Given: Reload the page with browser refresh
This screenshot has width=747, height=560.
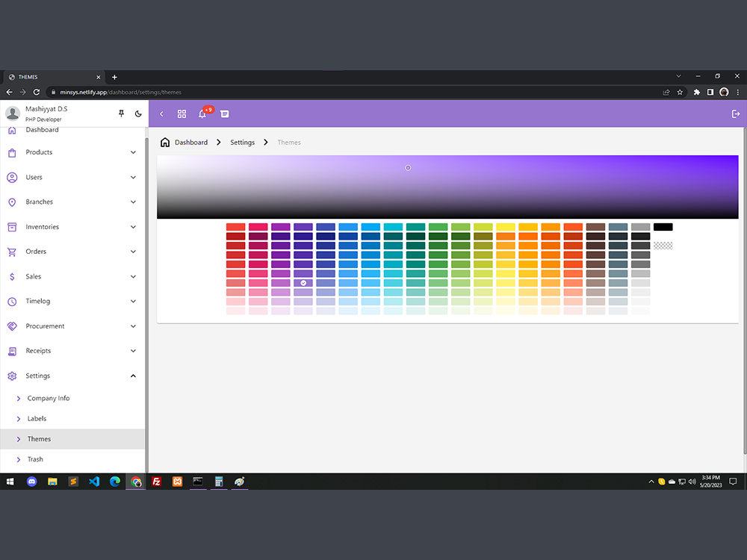Looking at the screenshot, I should (x=37, y=93).
